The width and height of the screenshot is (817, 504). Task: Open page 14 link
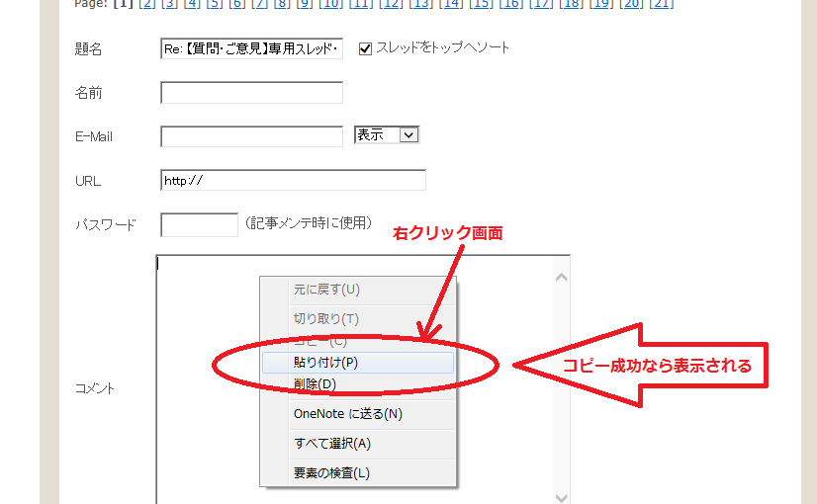coord(451,4)
